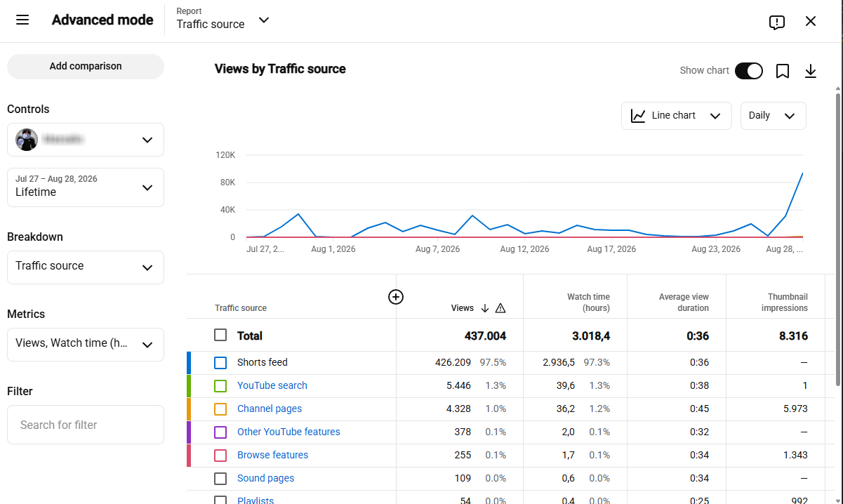Viewport: 843px width, 504px height.
Task: Click the bookmark save report icon
Action: [783, 71]
